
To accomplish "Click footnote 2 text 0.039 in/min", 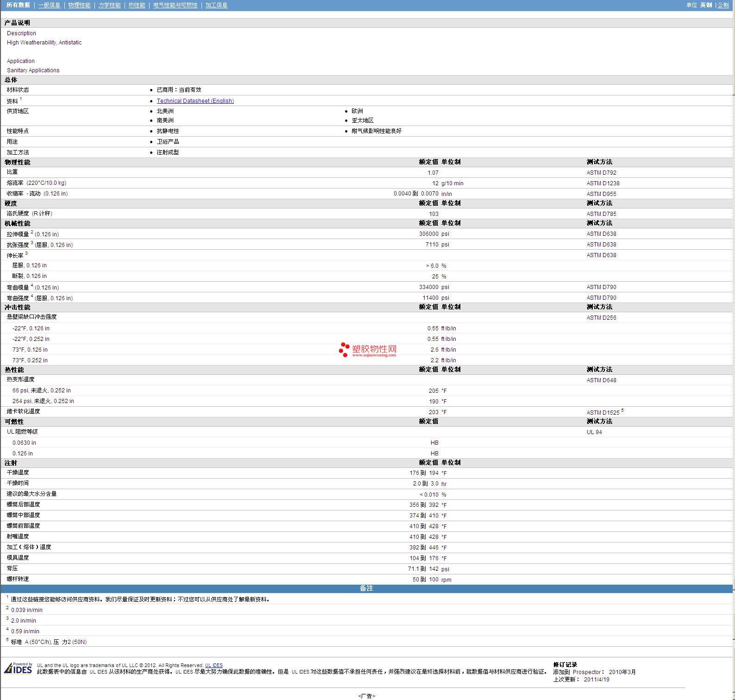I will tap(26, 610).
